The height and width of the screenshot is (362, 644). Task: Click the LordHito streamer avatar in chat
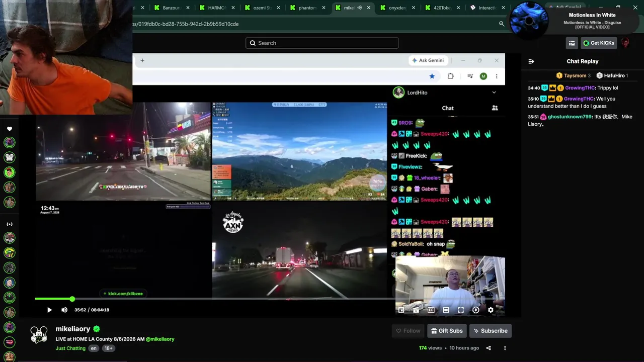click(x=398, y=93)
